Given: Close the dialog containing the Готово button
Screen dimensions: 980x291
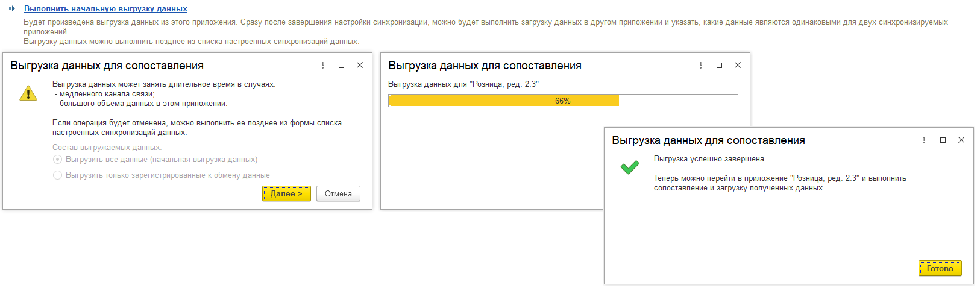Looking at the screenshot, I should [x=961, y=140].
